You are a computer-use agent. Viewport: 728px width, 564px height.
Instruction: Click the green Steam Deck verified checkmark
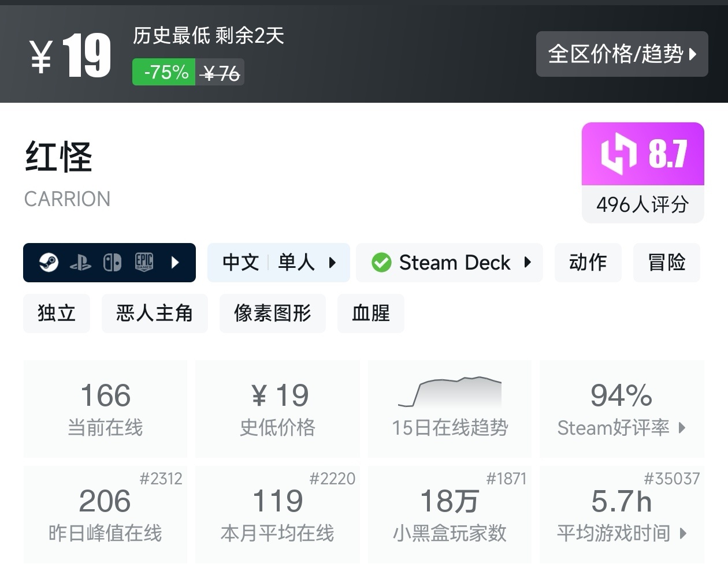pos(381,263)
